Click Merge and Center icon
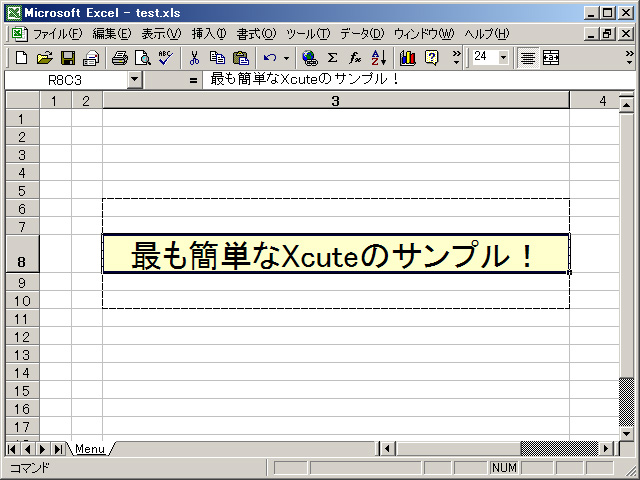This screenshot has width=640, height=480. 551,58
